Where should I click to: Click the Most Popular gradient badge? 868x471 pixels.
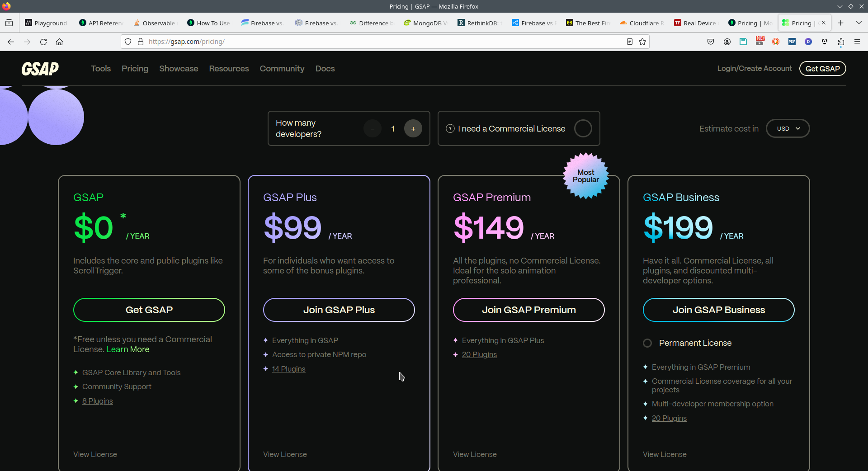click(585, 176)
